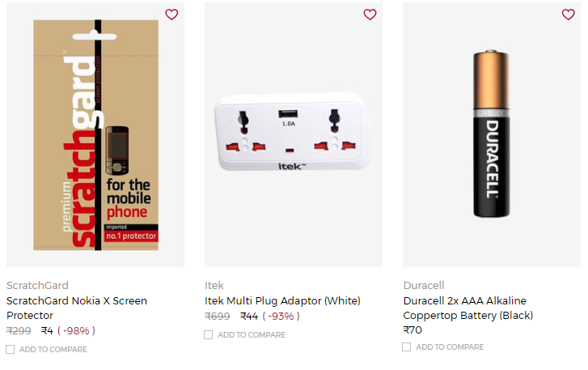The height and width of the screenshot is (370, 588).
Task: Click the Duracell brand name
Action: coord(424,286)
